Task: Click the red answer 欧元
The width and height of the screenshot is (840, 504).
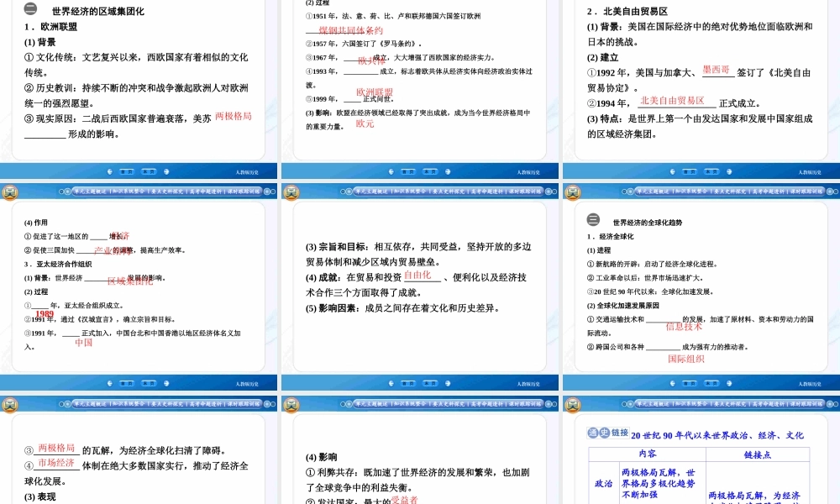Action: pyautogui.click(x=365, y=123)
